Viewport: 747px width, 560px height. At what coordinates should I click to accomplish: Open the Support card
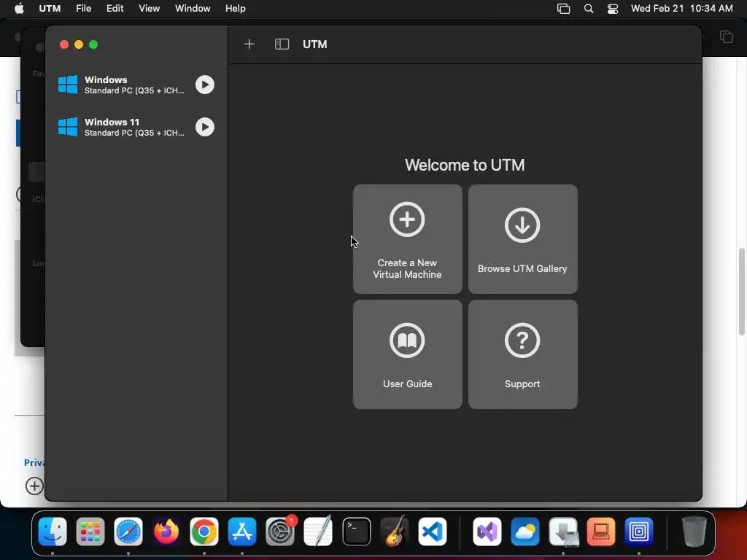tap(522, 354)
